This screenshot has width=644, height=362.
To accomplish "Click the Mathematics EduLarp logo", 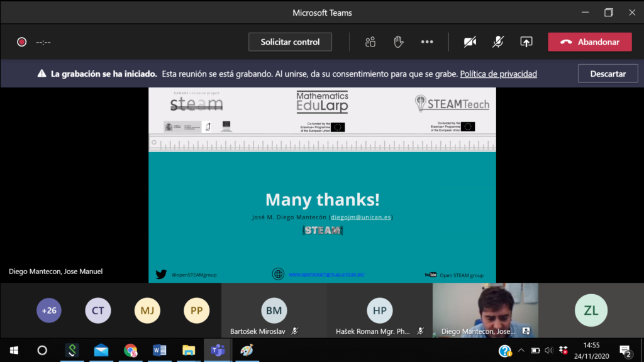I will [x=323, y=102].
